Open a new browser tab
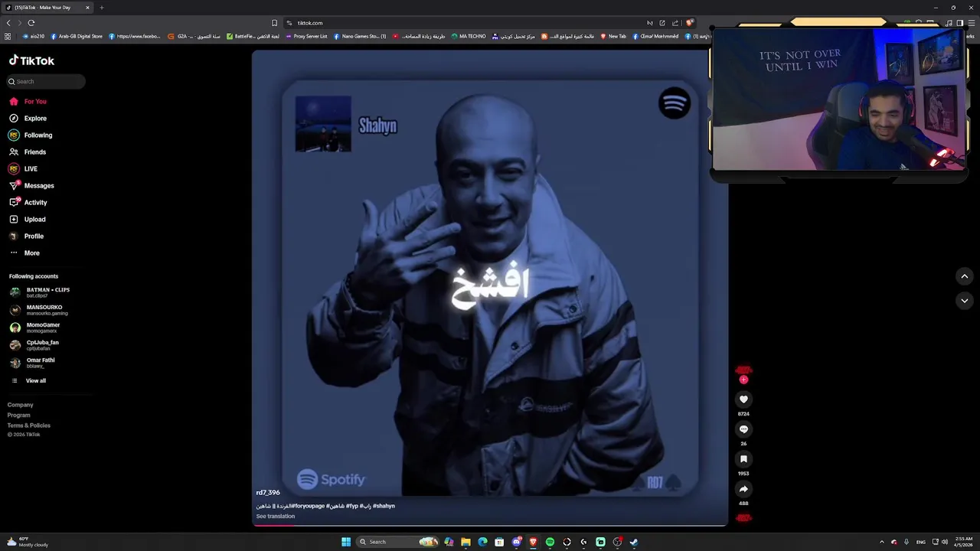Screen dimensions: 980x551 102,8
